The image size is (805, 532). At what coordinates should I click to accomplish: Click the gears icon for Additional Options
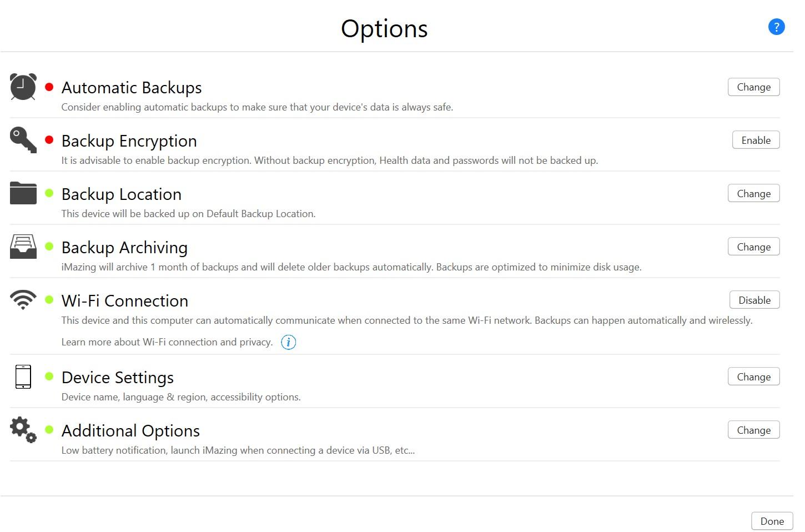point(23,430)
